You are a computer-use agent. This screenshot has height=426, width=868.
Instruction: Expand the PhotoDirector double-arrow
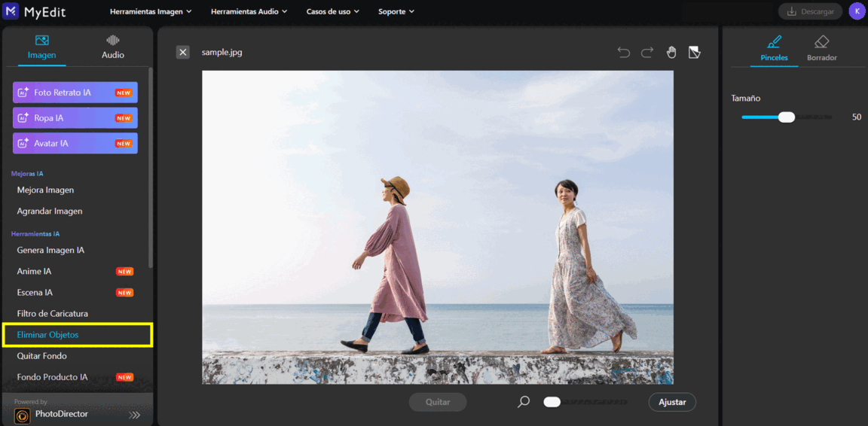coord(135,415)
